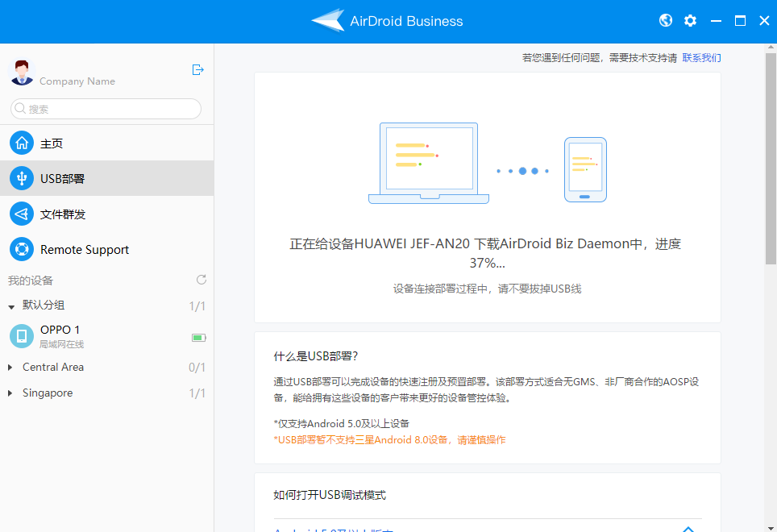Click the laptop illustration in deployment panel
The width and height of the screenshot is (777, 532).
pyautogui.click(x=429, y=163)
